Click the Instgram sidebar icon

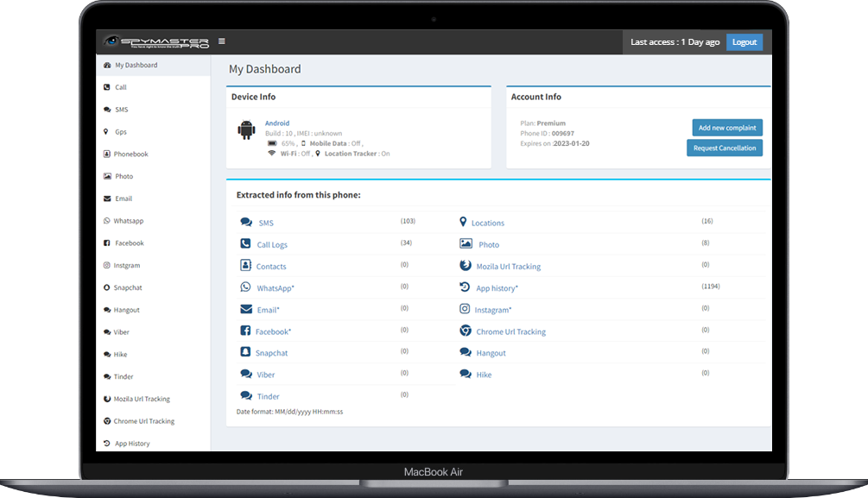pos(107,265)
